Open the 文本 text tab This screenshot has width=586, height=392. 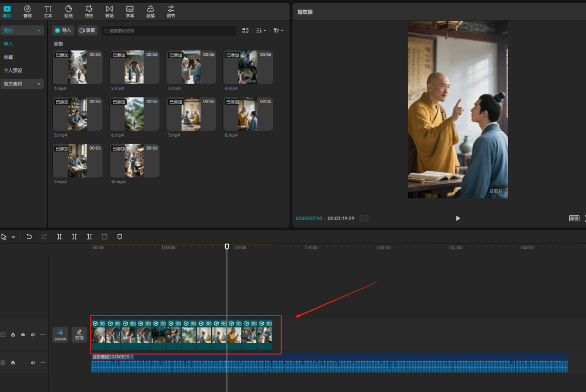[48, 11]
